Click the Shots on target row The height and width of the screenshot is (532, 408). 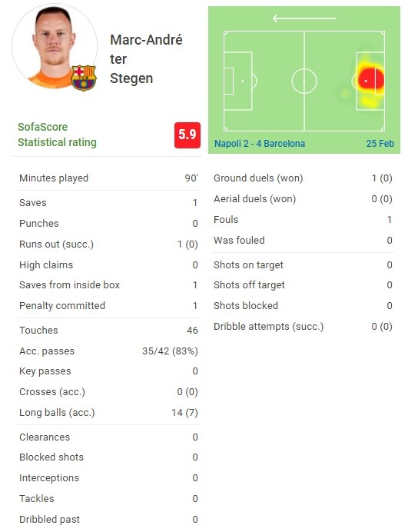click(303, 265)
